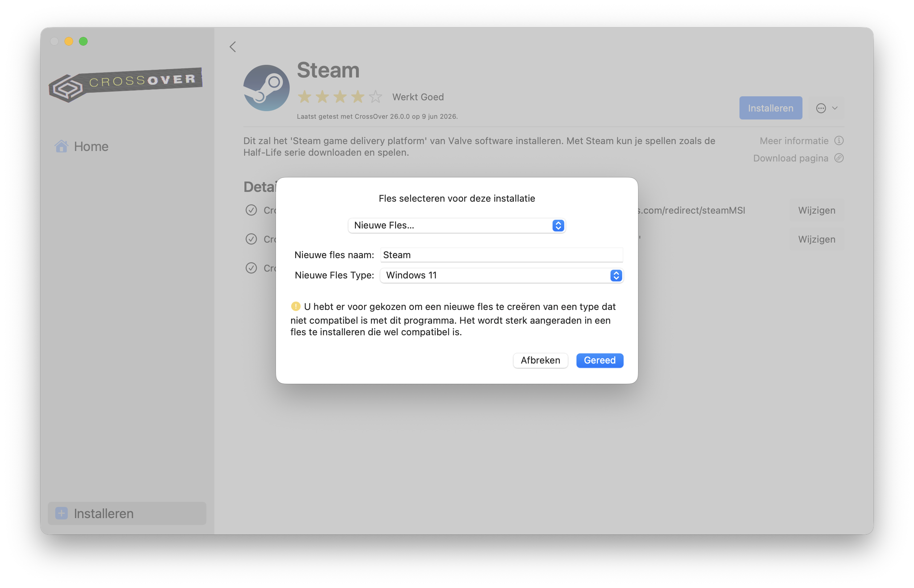Click the yellow minimize window button
This screenshot has width=914, height=588.
69,41
